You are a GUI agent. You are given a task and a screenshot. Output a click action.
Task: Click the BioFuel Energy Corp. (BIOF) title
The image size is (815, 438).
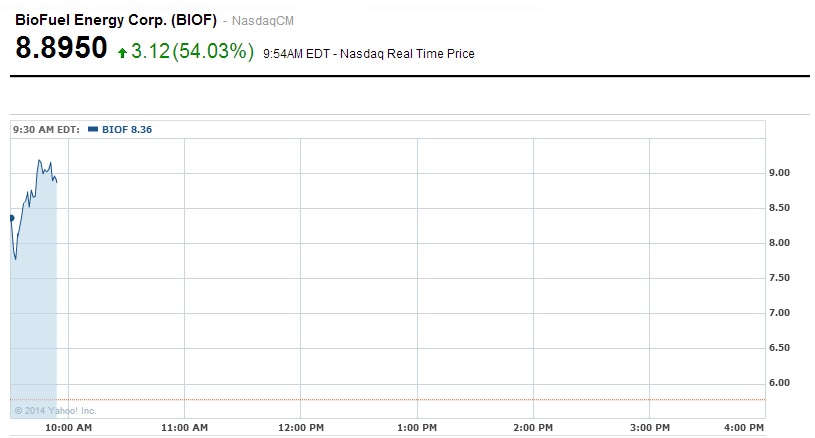[113, 19]
